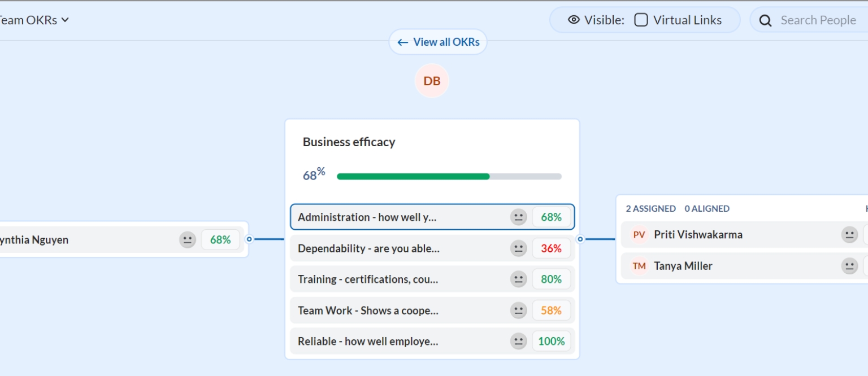Click the DB avatar circle

tap(432, 81)
